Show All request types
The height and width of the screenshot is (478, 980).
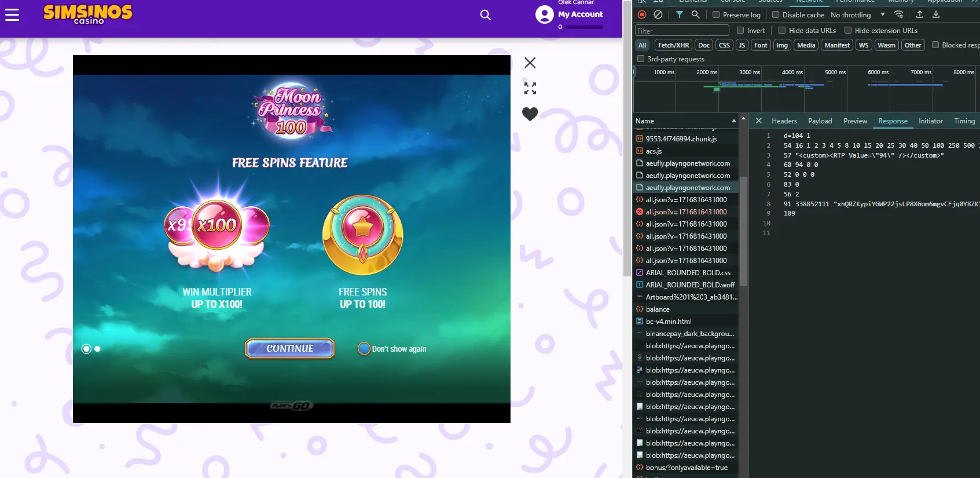coord(643,45)
